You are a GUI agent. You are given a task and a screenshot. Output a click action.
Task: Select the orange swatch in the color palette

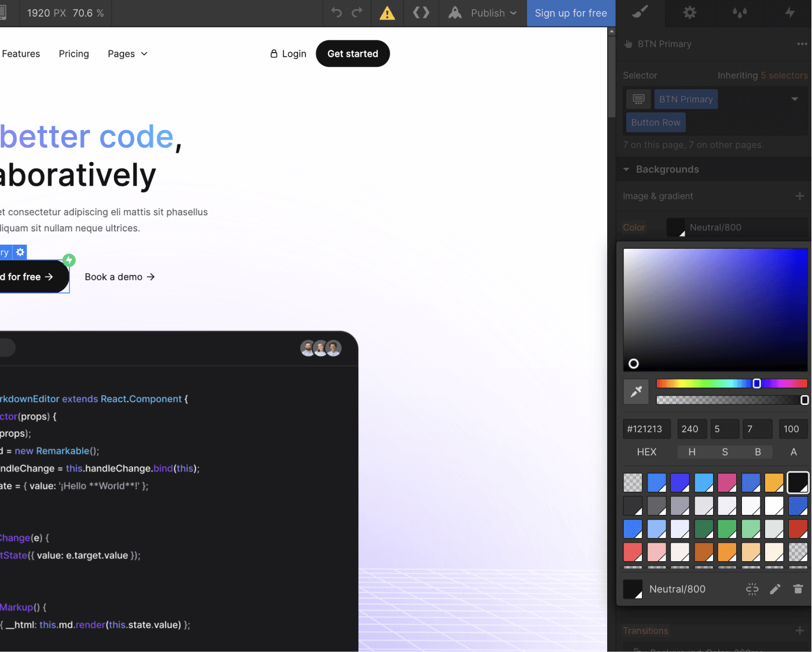(774, 482)
